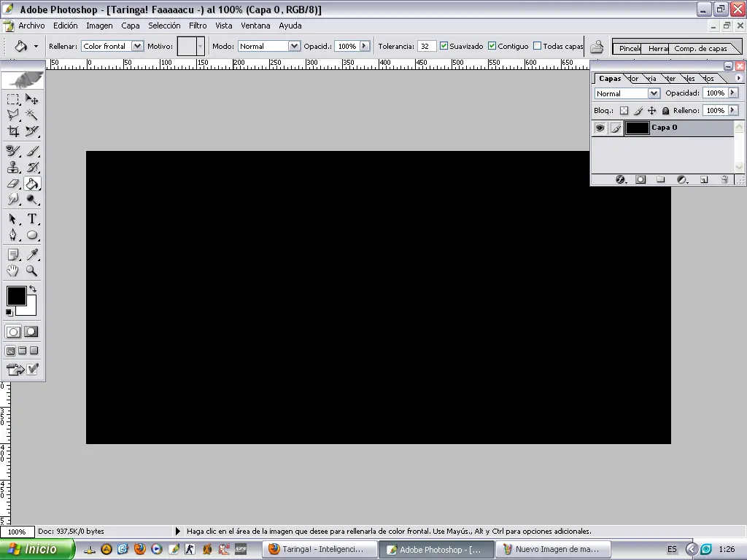Open the file browser icon in options bar
Screen dimensions: 747x560
point(597,46)
